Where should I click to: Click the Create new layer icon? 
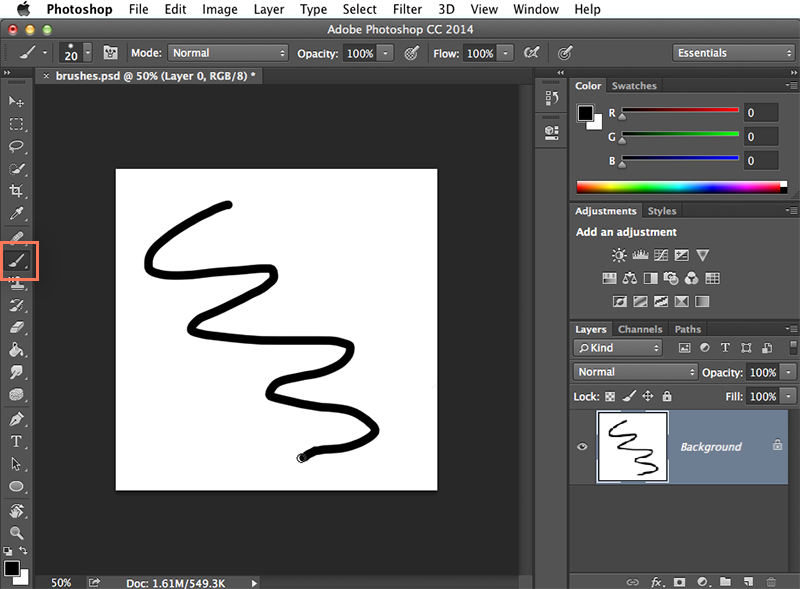pos(748,581)
